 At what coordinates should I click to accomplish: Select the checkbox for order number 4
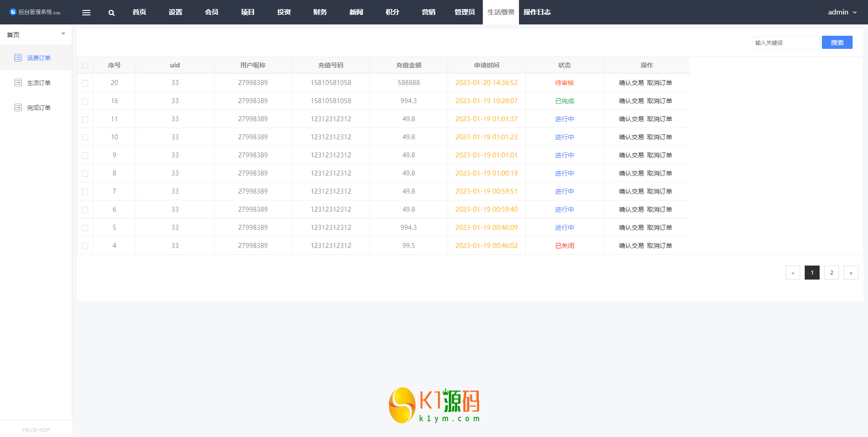pos(85,246)
